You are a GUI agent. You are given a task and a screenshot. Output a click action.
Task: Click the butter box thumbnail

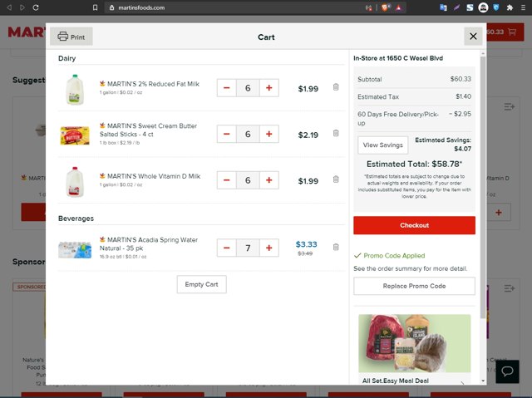coord(75,135)
